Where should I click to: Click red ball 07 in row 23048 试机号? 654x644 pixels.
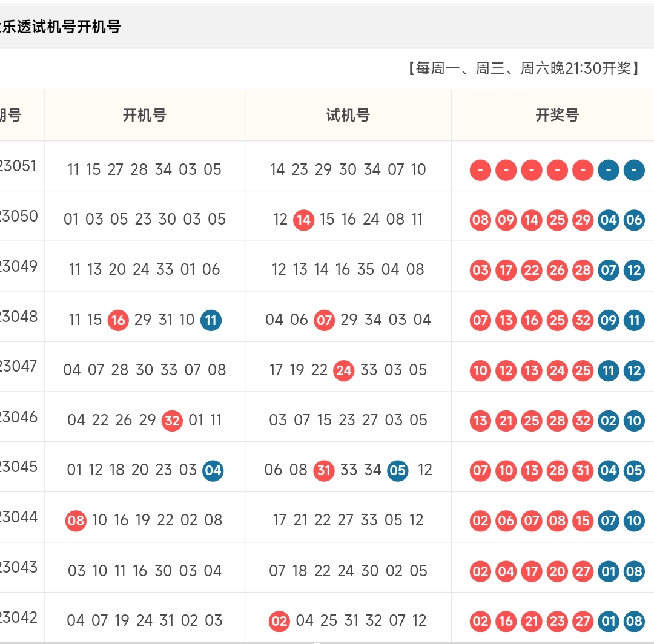pos(324,320)
